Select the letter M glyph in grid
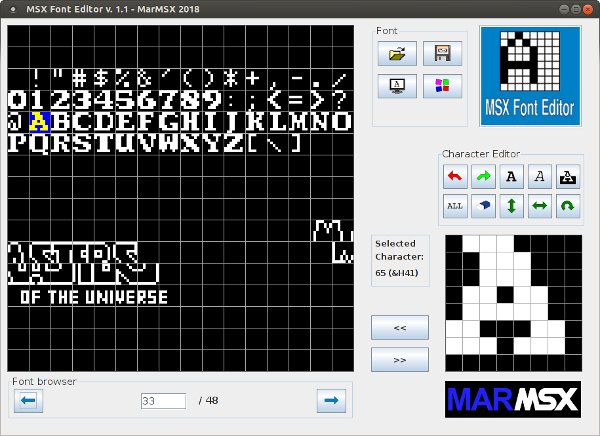 (x=300, y=122)
